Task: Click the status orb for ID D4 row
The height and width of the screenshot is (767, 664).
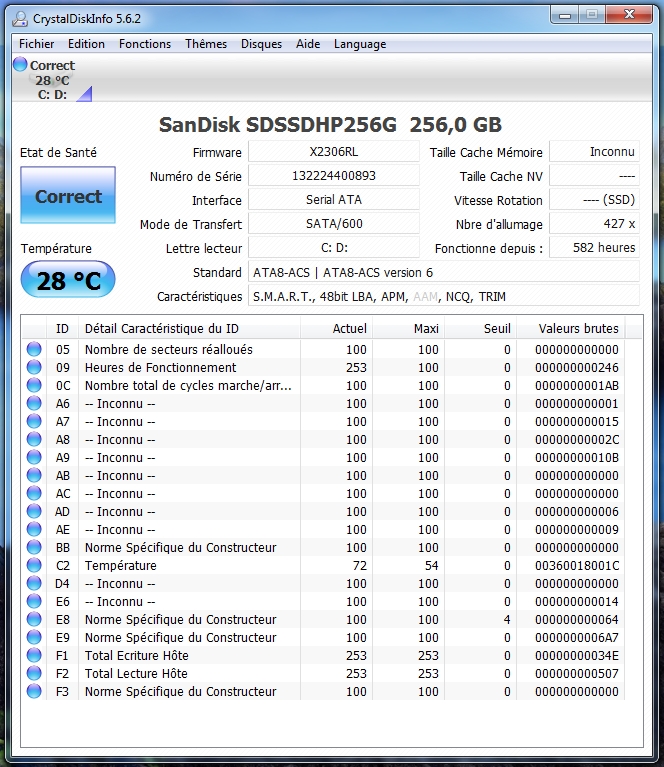Action: [x=34, y=583]
